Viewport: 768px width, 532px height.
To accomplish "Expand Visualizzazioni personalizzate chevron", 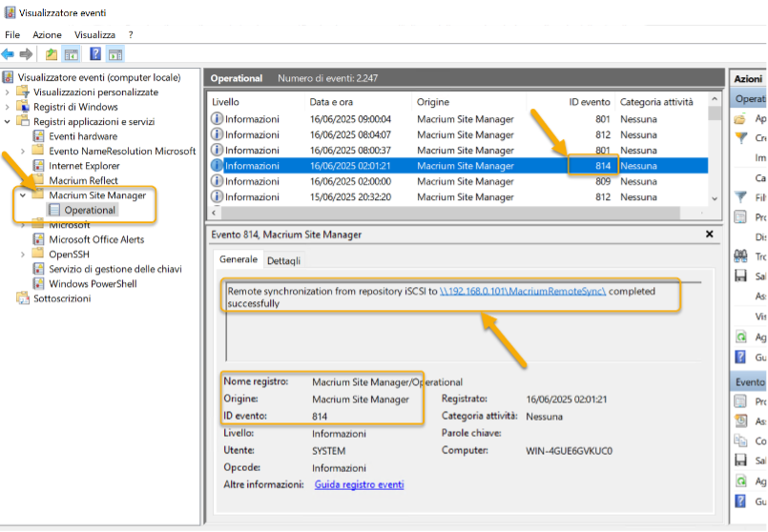I will click(x=7, y=92).
